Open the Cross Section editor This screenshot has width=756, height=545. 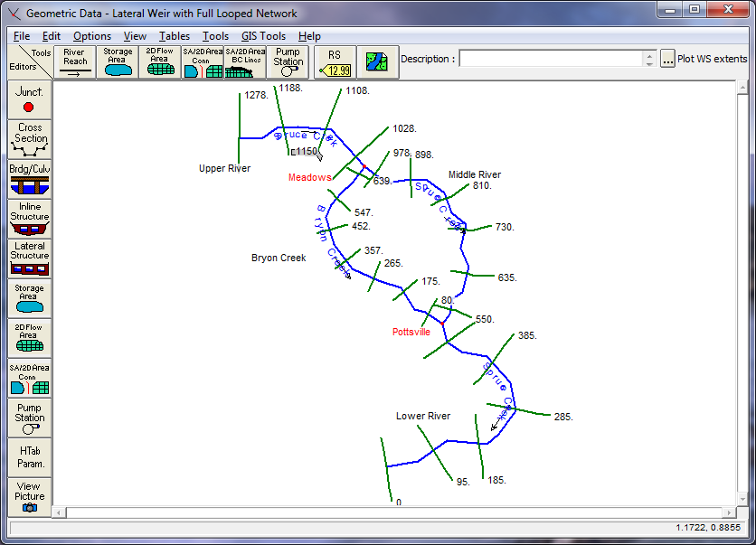pyautogui.click(x=29, y=139)
